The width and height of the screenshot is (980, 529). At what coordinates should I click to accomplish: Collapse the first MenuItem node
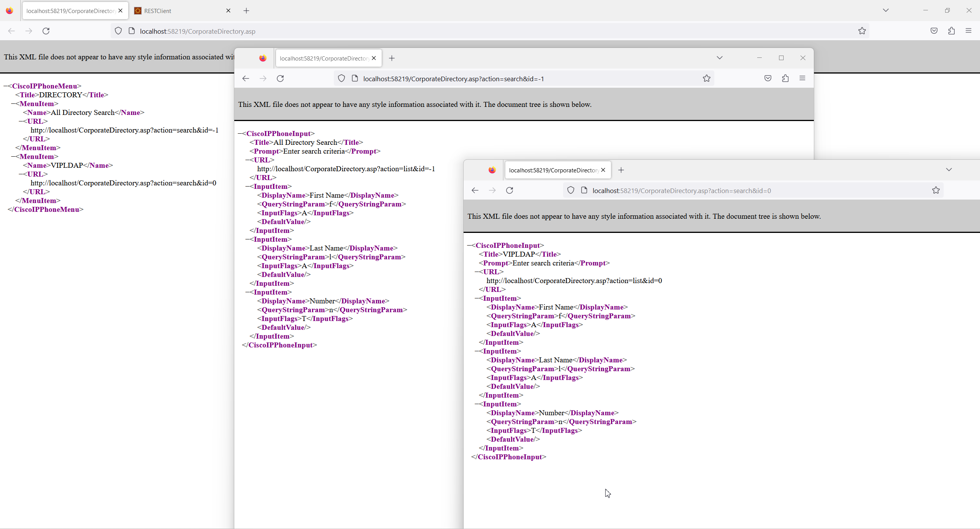click(13, 104)
